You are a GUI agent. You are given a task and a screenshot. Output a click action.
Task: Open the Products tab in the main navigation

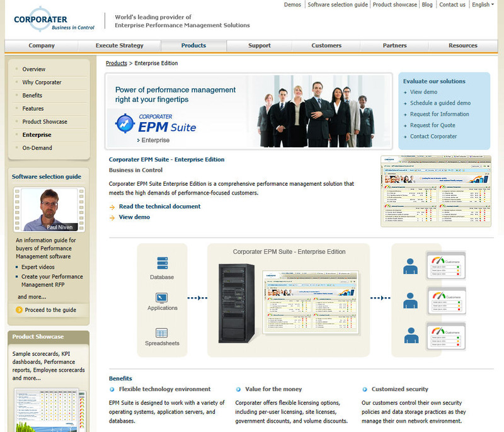pyautogui.click(x=193, y=45)
